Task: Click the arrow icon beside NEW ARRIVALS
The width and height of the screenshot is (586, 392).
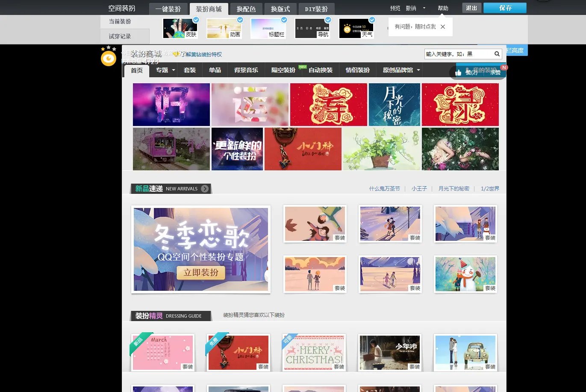Action: coord(205,189)
